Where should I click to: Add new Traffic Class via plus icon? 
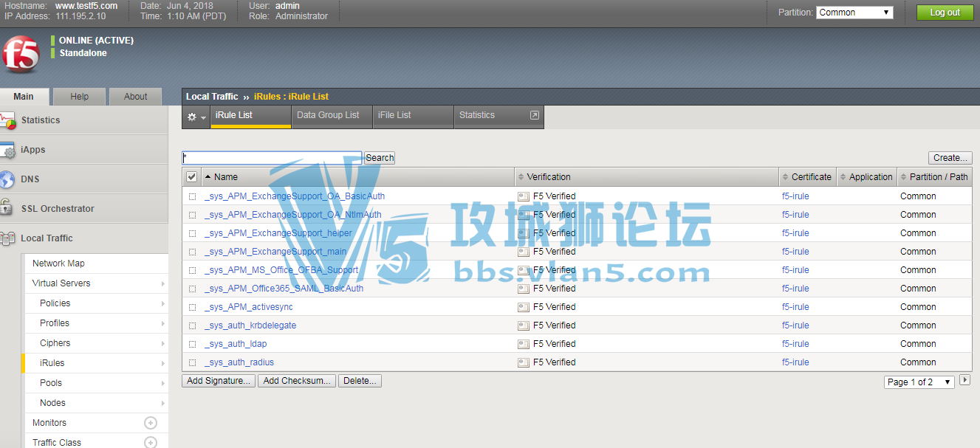point(151,443)
